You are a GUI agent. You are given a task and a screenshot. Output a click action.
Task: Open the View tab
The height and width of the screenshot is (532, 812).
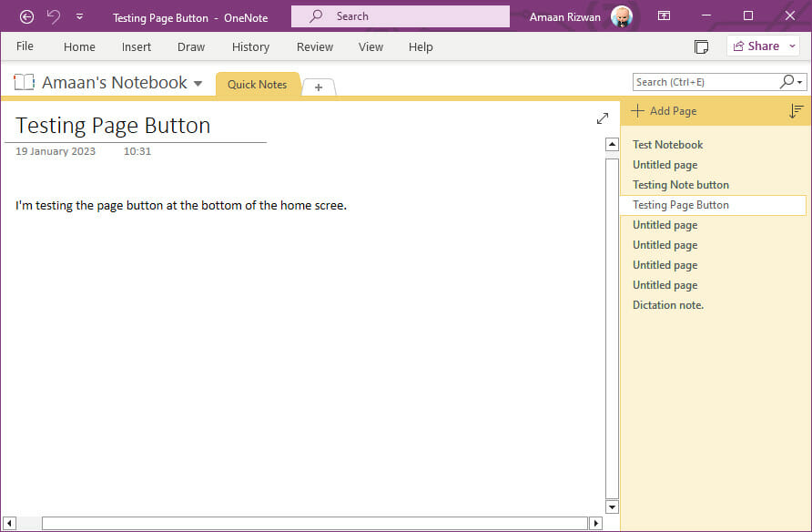[370, 46]
